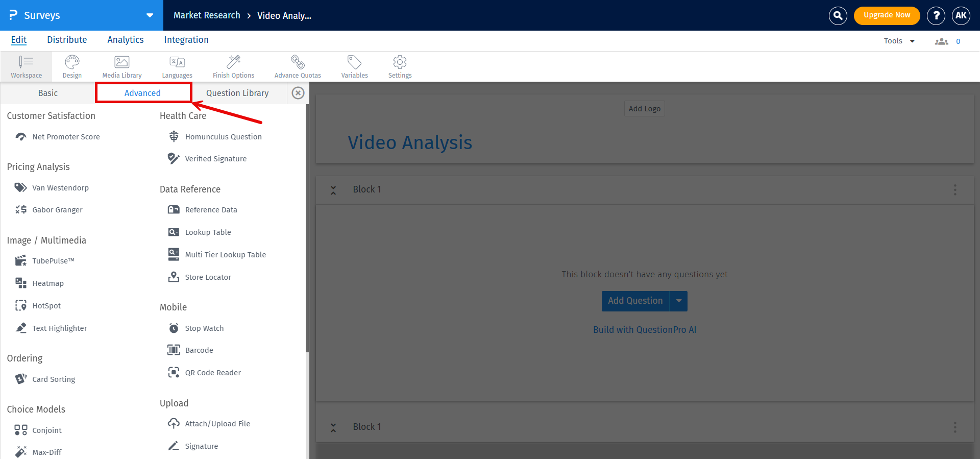Add a Card Sorting question
980x459 pixels.
(x=45, y=379)
